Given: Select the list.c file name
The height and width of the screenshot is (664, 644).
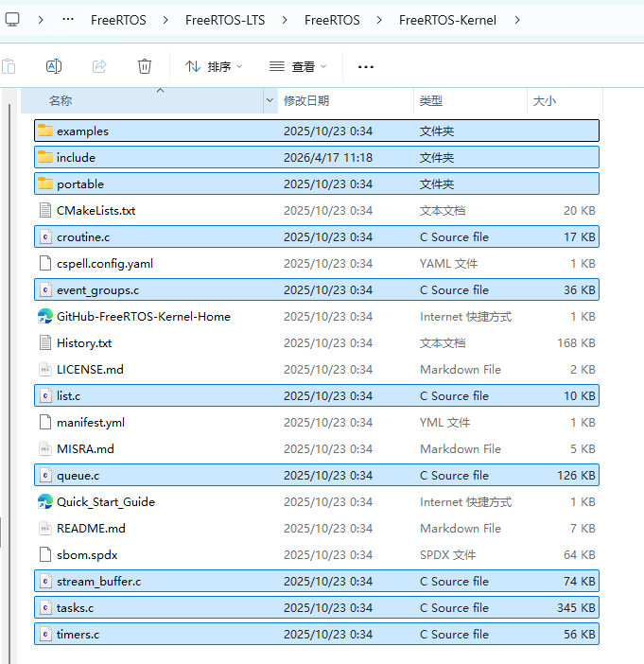Looking at the screenshot, I should tap(69, 396).
